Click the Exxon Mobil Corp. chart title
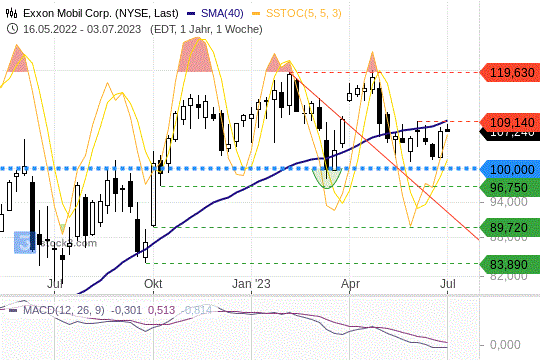Screen dimensions: 540x360 101,13
